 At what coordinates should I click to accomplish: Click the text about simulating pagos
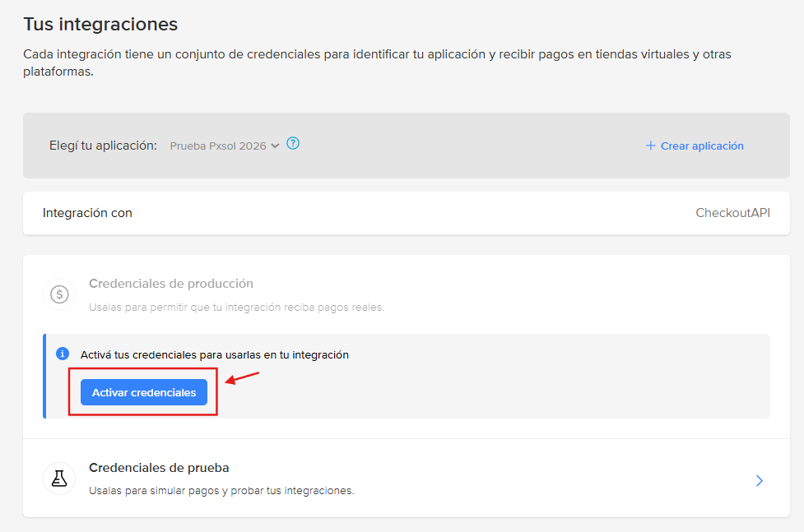(x=221, y=491)
